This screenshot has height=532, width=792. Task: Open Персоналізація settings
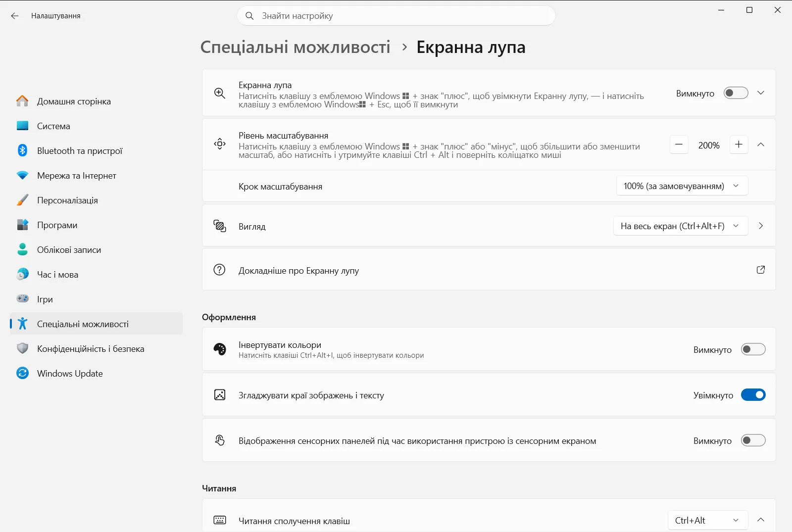pyautogui.click(x=96, y=200)
